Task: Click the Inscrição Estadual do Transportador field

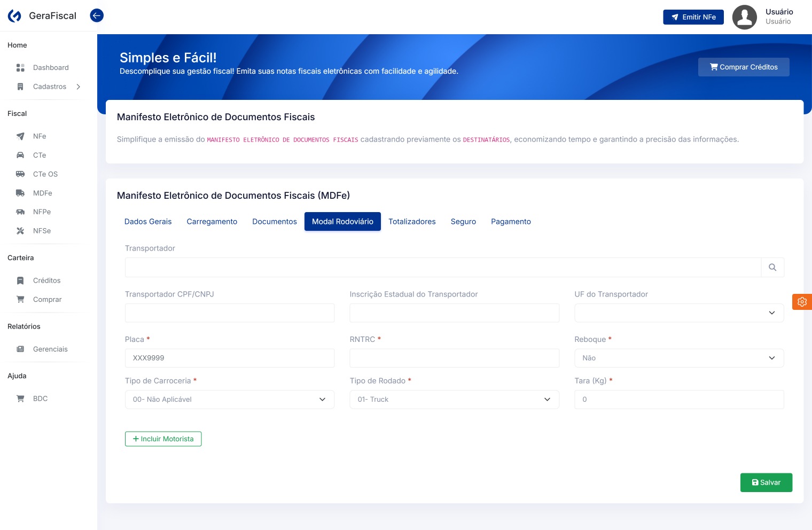Action: pyautogui.click(x=455, y=313)
